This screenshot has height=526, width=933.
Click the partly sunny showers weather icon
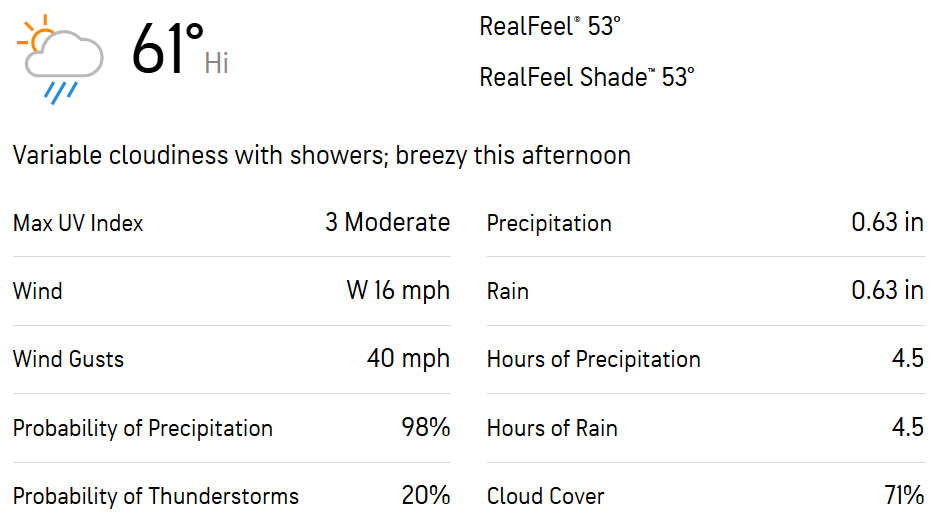(x=60, y=59)
